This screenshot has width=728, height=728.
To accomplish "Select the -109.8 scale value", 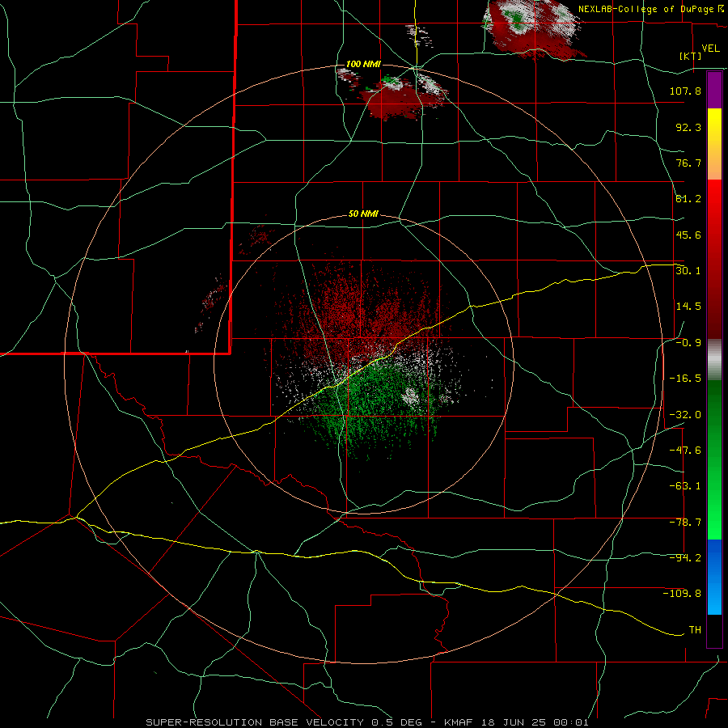I will click(x=682, y=594).
